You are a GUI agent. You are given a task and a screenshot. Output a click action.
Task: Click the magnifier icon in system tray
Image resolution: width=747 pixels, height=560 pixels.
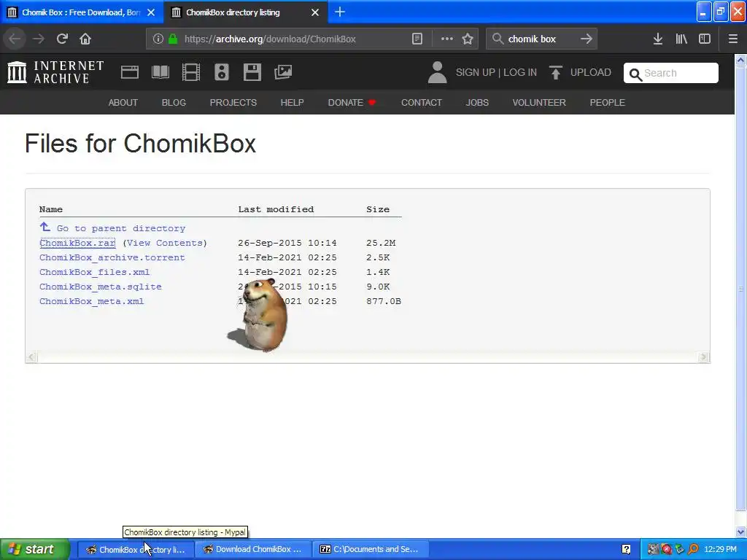coord(693,549)
